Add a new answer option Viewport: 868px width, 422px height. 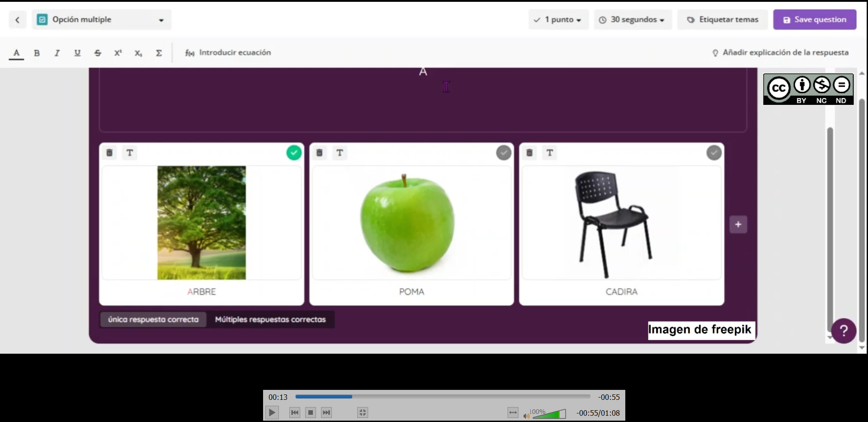(x=738, y=224)
